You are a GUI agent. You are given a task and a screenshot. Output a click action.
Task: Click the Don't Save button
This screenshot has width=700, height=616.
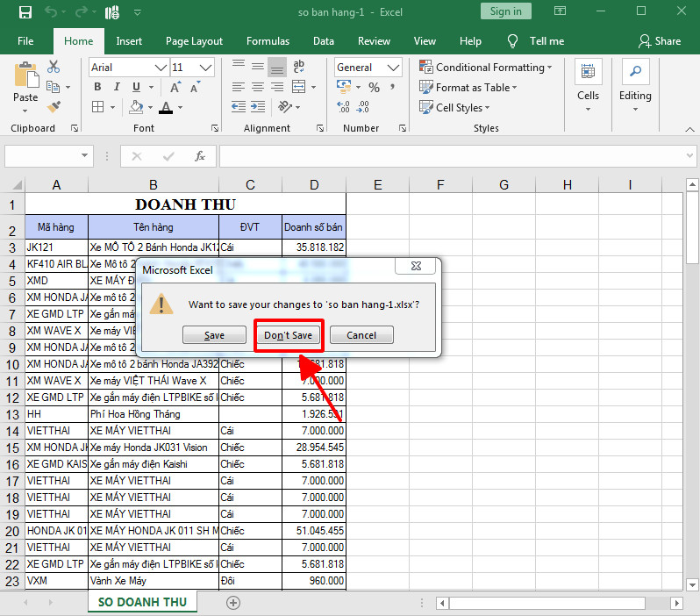point(288,335)
